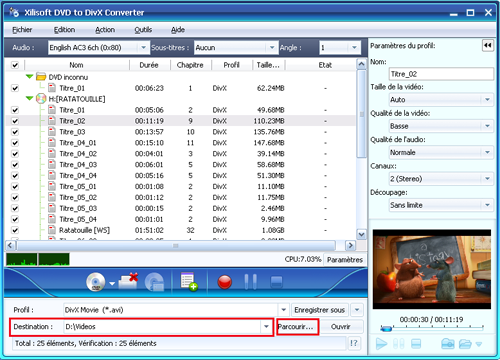The image size is (500, 360).
Task: Click the add profile list icon
Action: (189, 282)
